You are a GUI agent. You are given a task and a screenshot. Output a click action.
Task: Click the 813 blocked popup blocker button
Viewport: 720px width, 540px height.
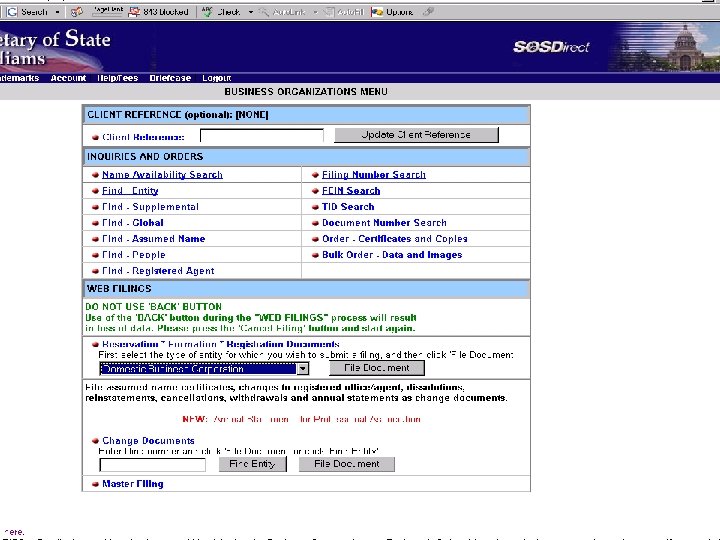tap(159, 12)
